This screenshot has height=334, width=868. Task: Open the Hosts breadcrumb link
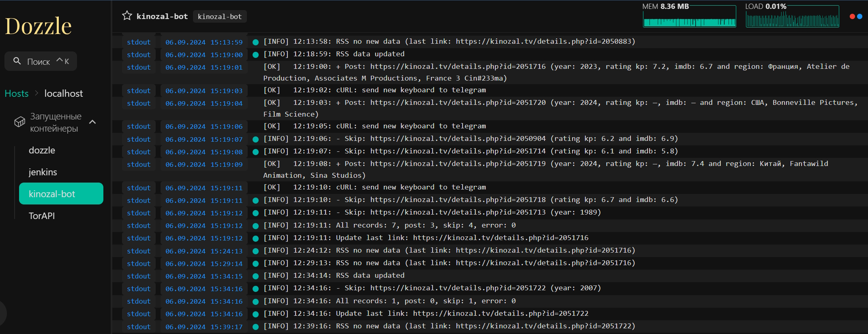coord(17,94)
